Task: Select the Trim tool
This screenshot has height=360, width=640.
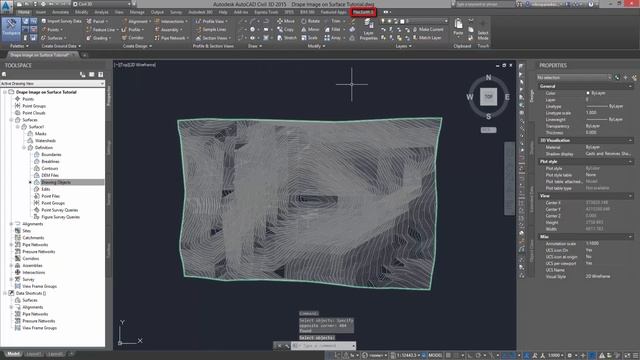Action: pos(334,21)
